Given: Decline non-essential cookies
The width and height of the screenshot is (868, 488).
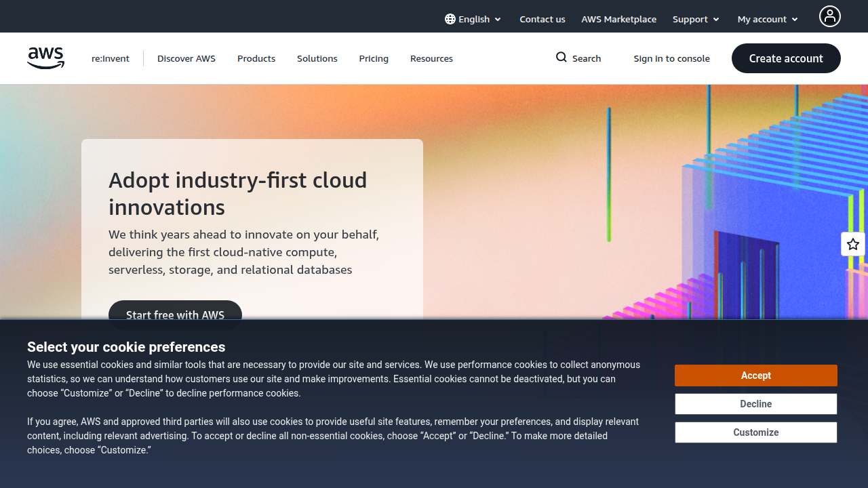Looking at the screenshot, I should click(x=756, y=404).
